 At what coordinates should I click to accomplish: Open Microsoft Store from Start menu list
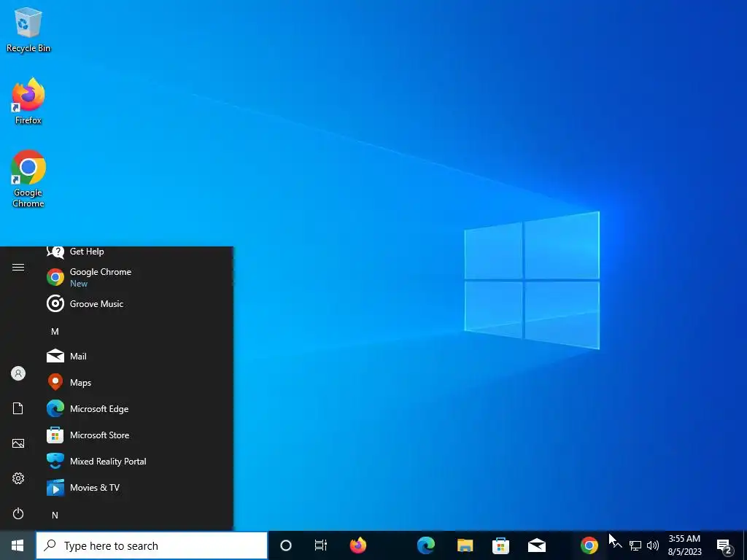[x=136, y=435]
